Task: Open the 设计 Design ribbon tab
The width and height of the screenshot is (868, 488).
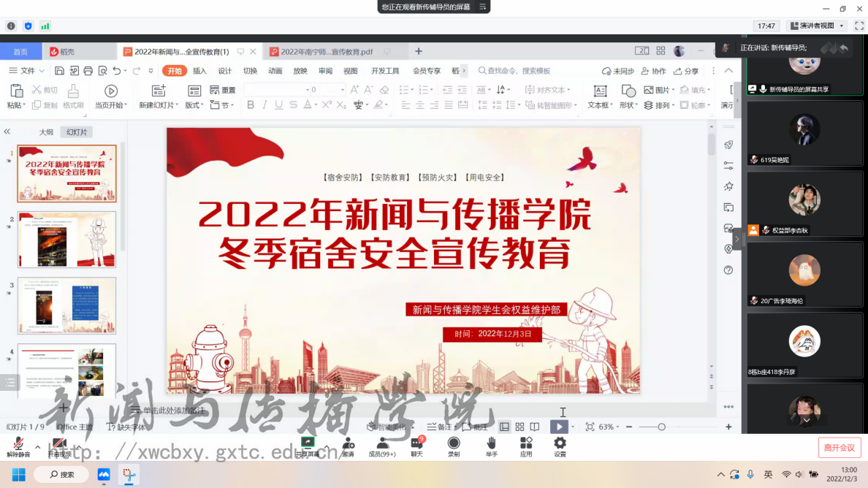Action: pyautogui.click(x=225, y=71)
